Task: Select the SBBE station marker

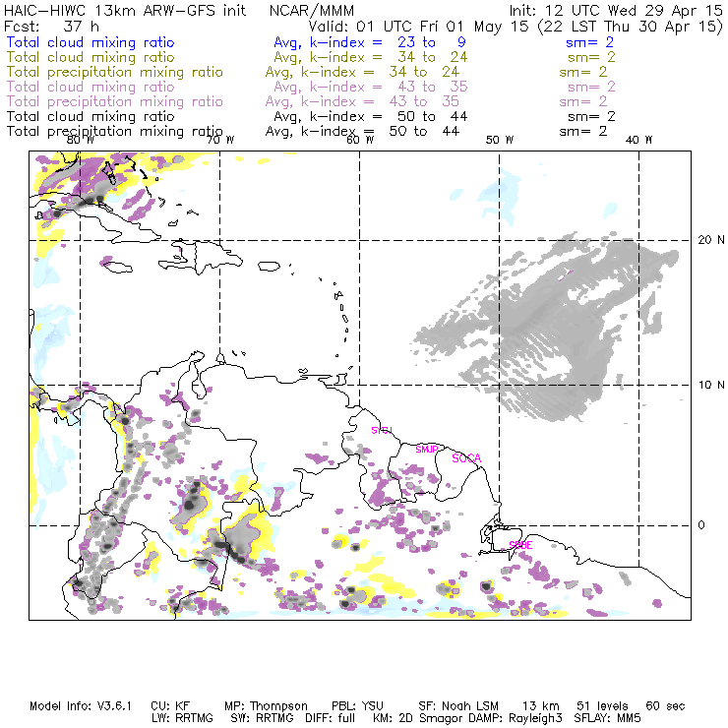Action: (x=521, y=545)
